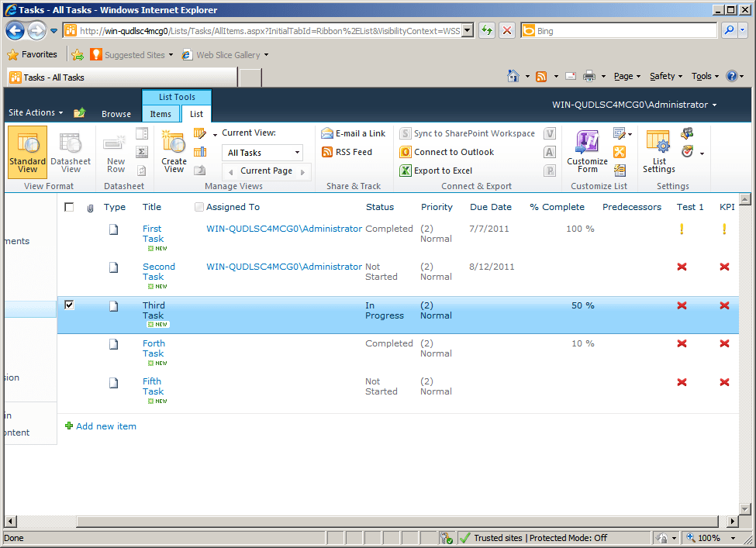Click the list permissions icon in Settings
756x548 pixels.
point(687,133)
